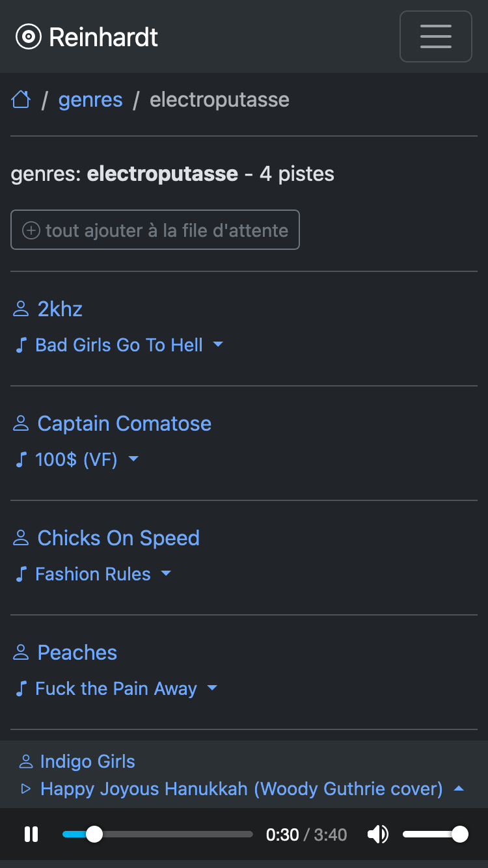Click the Reinhardt logo icon
Screen dimensions: 488x868
[x=29, y=37]
